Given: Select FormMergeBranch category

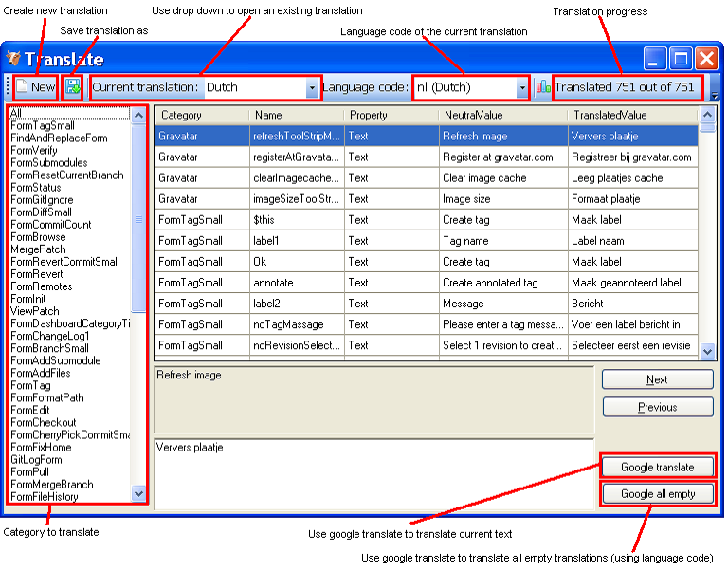Looking at the screenshot, I should point(69,485).
